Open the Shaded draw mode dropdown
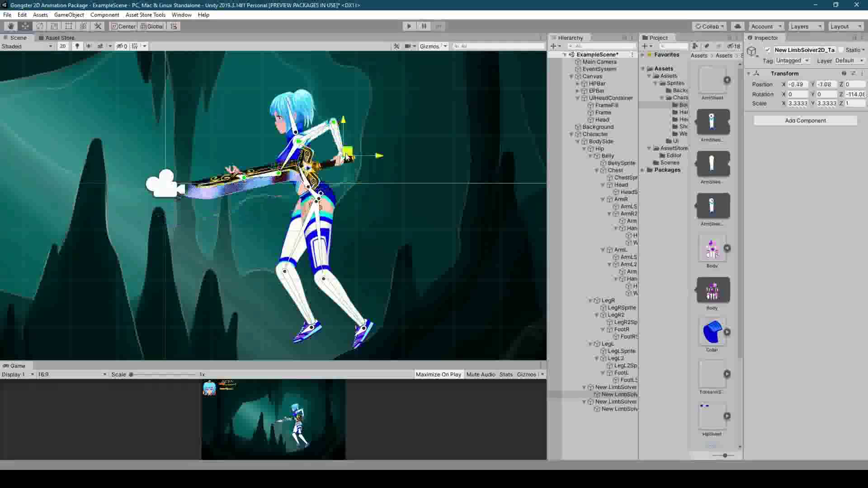The width and height of the screenshot is (868, 488). [x=27, y=46]
